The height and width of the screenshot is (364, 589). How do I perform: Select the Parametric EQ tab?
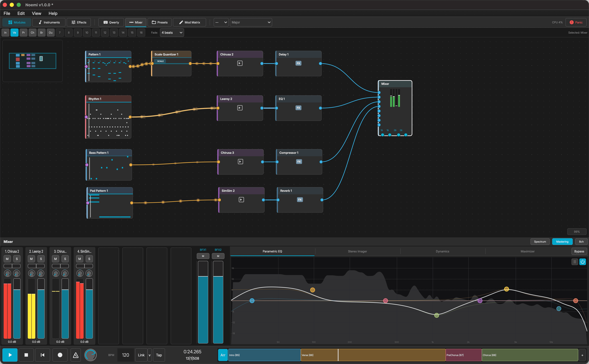click(272, 251)
